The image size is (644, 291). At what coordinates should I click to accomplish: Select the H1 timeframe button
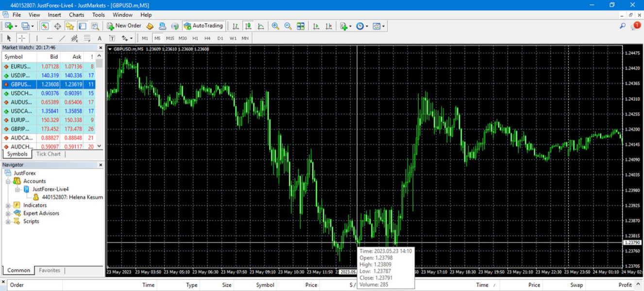click(x=195, y=38)
